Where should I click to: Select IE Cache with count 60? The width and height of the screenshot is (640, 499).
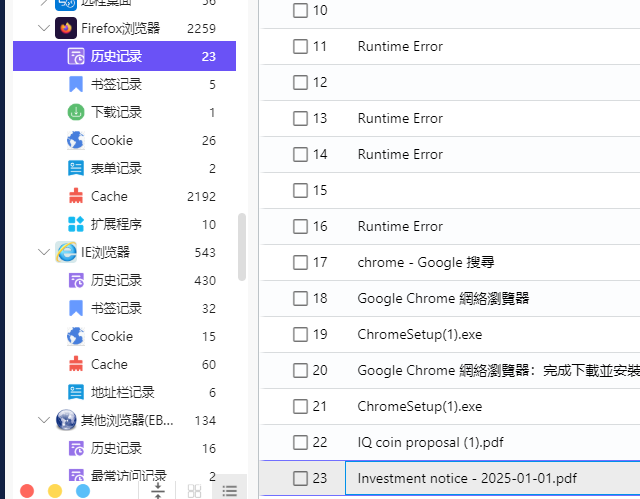124,364
